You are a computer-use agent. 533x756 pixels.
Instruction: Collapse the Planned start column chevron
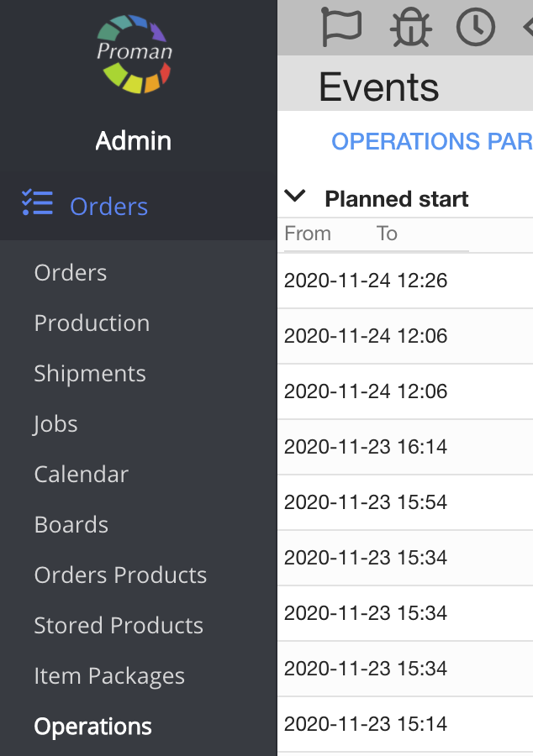tap(294, 197)
